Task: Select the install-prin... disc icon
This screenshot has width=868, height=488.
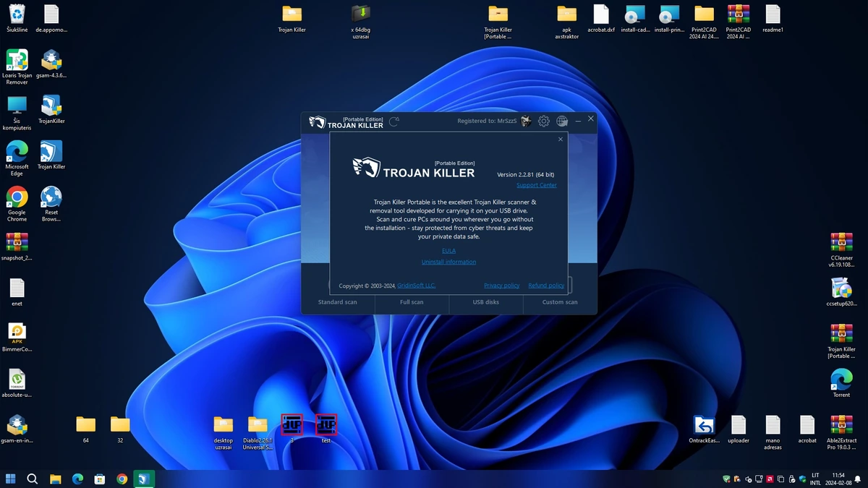Action: coord(669,19)
